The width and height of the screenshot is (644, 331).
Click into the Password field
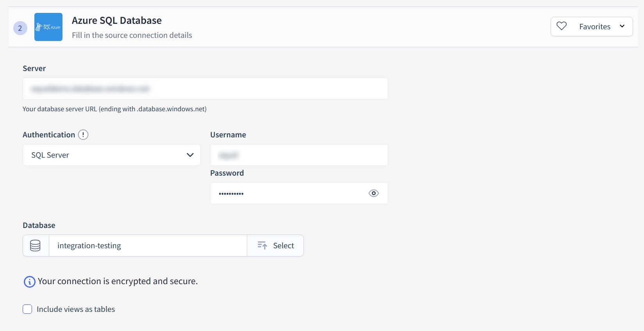(x=289, y=193)
